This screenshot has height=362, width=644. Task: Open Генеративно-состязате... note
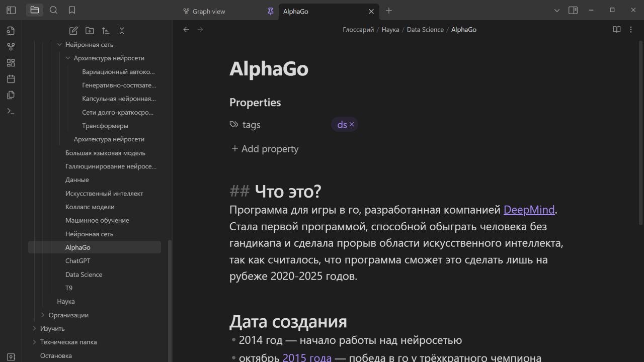click(119, 85)
